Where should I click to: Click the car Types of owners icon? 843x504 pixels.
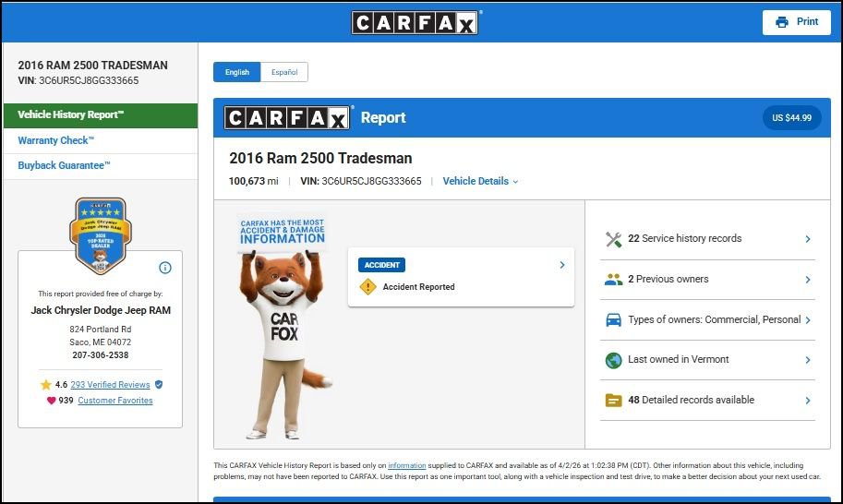pos(613,320)
